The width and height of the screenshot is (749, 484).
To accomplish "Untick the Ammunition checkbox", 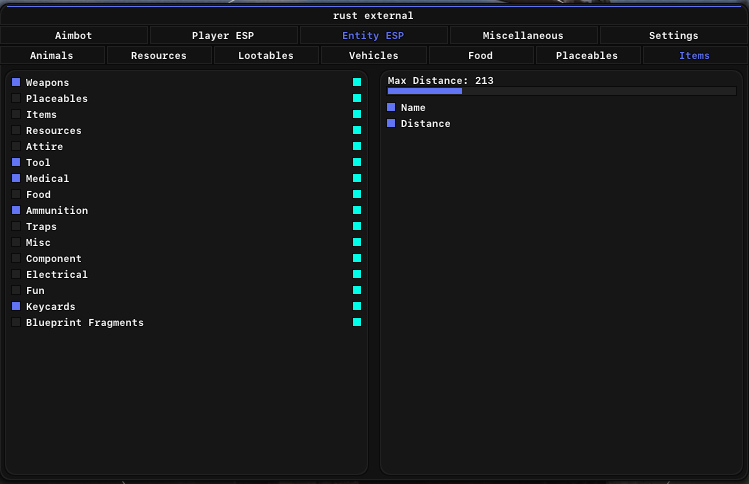I will [x=16, y=210].
